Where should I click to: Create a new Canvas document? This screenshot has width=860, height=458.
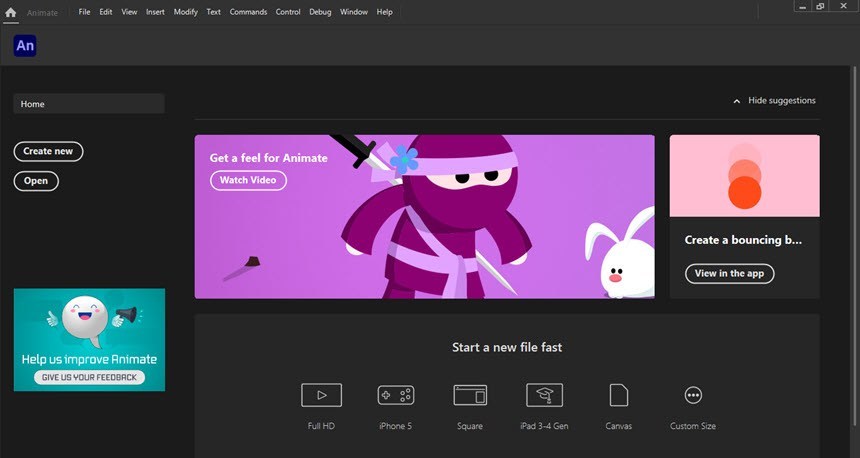click(x=619, y=395)
